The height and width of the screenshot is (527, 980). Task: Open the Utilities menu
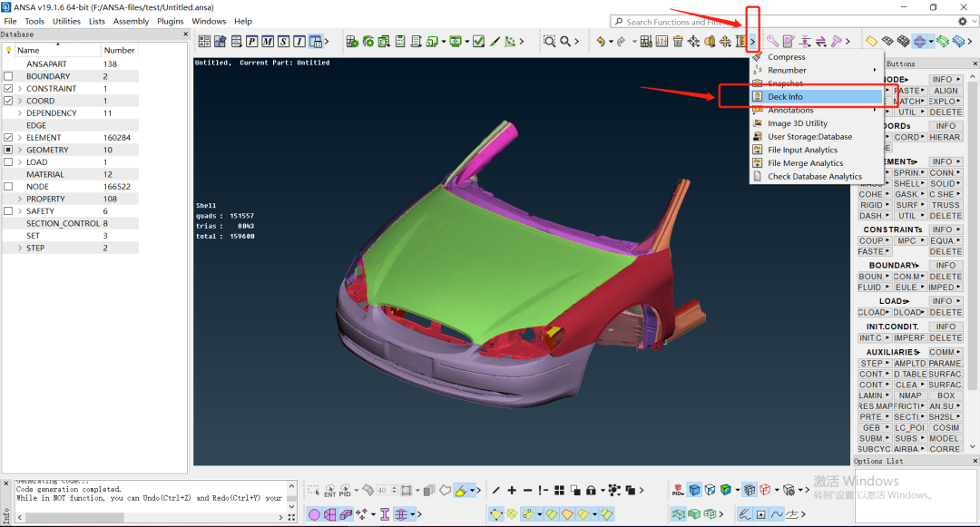(x=66, y=21)
